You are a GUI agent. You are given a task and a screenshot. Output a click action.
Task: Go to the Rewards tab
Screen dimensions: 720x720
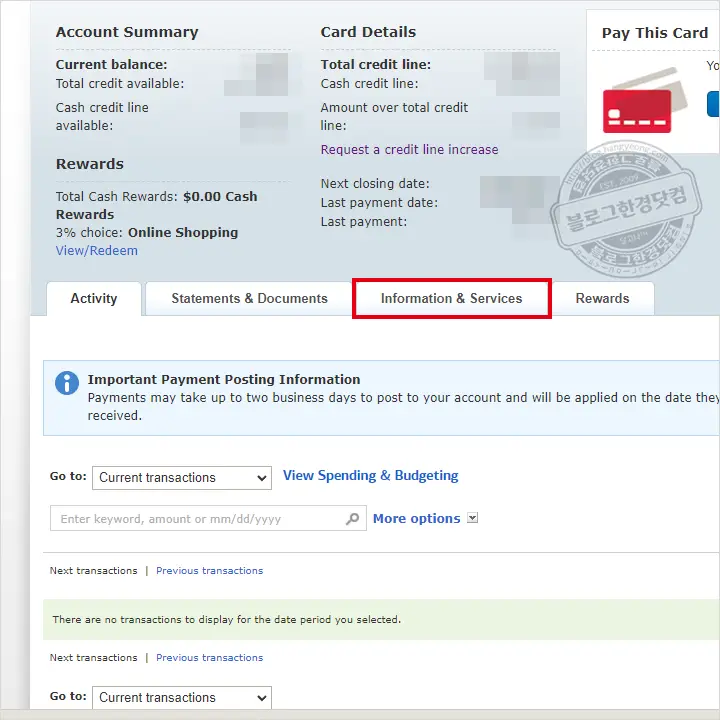pyautogui.click(x=602, y=299)
